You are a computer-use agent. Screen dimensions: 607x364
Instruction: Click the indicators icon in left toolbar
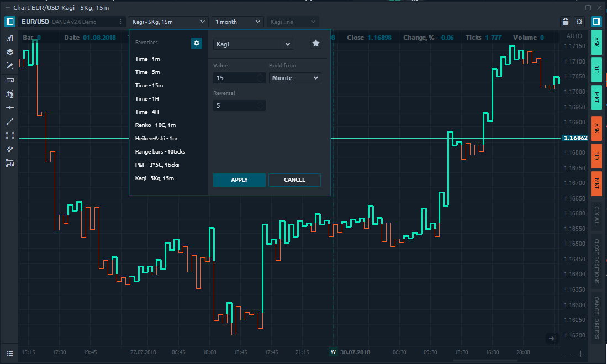click(10, 39)
